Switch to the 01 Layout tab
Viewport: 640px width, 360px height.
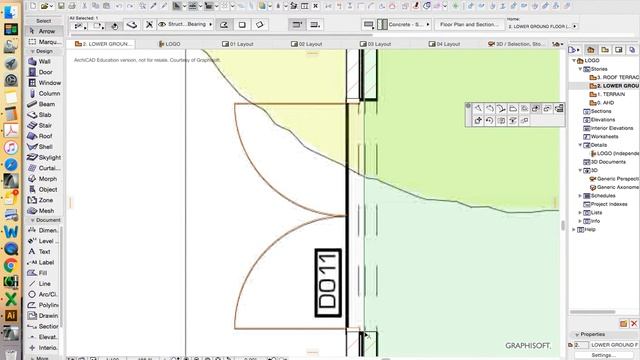tap(238, 44)
